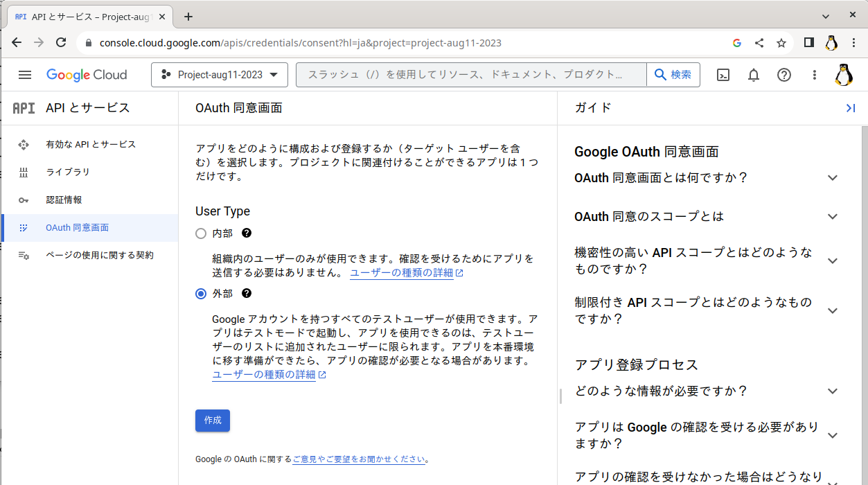Click the browser forward arrow
Viewport: 868px width, 485px height.
click(x=39, y=43)
